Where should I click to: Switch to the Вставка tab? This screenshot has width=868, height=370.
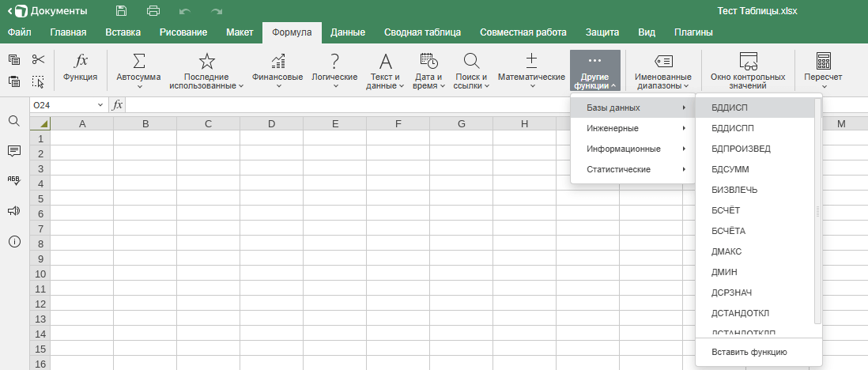123,32
